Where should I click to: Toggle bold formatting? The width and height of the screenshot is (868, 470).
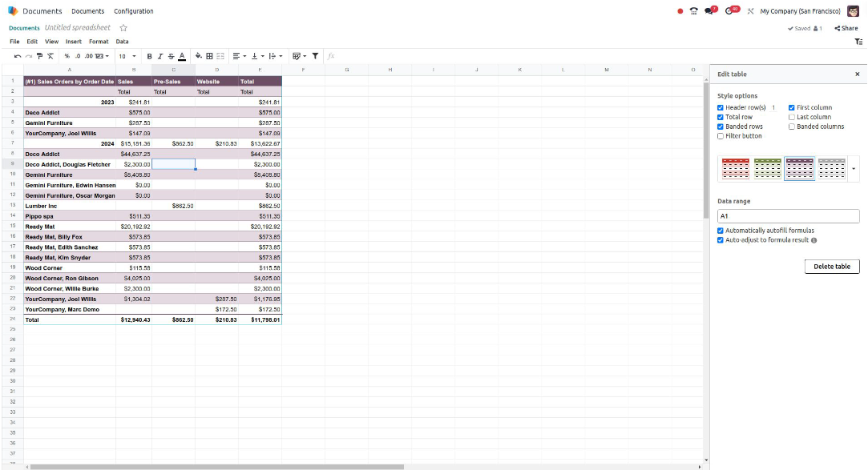click(x=149, y=56)
